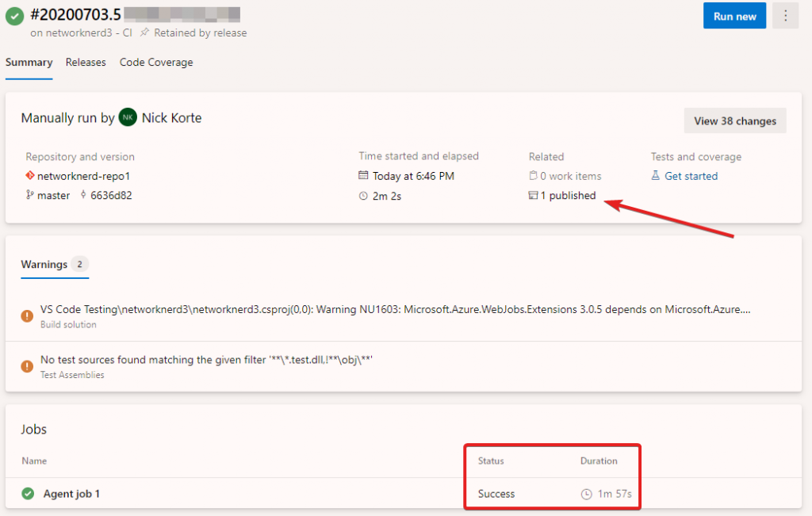Click the NK avatar of Nick Korte
Image resolution: width=812 pixels, height=516 pixels.
tap(128, 117)
